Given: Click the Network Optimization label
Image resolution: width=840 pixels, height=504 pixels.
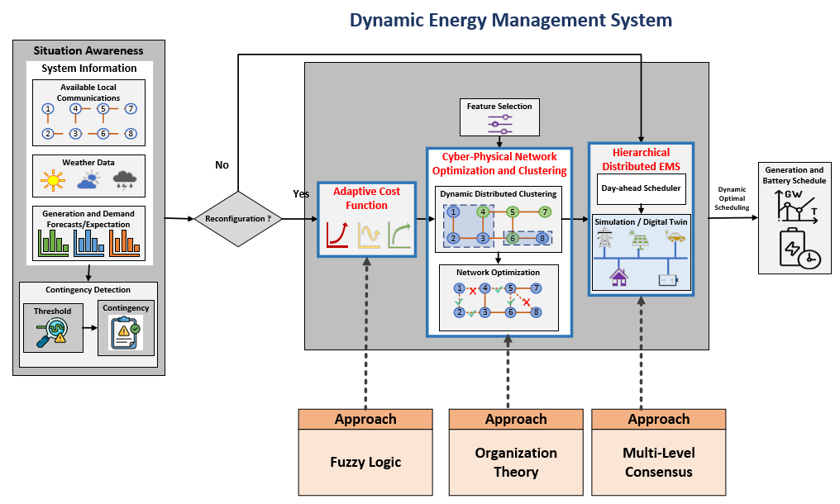Looking at the screenshot, I should tap(499, 273).
